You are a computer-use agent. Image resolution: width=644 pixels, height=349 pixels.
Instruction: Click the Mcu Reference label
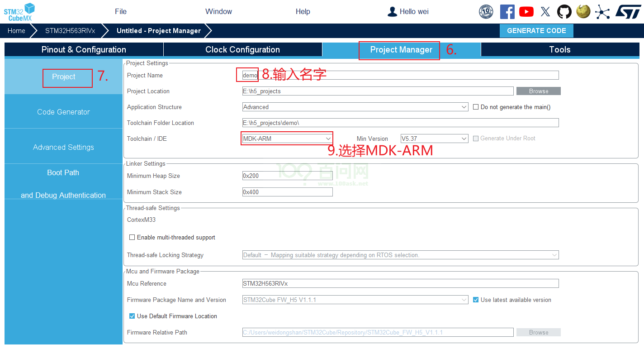147,283
